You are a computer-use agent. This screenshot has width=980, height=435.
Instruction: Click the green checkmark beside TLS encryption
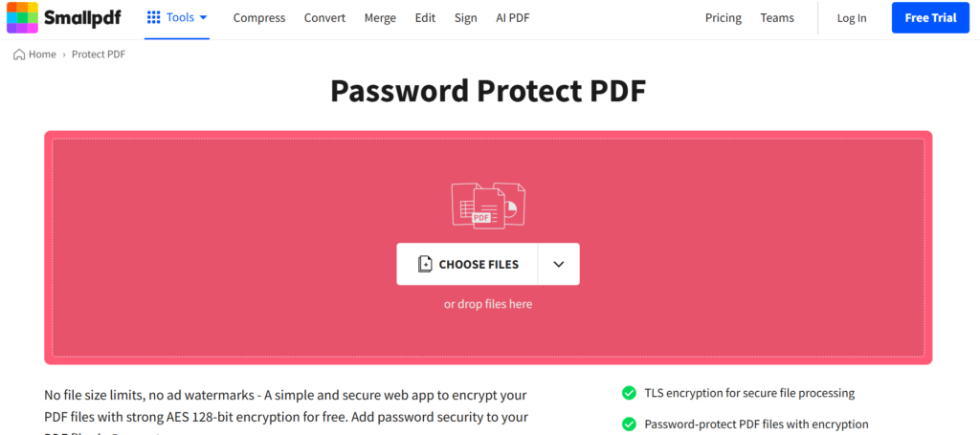[629, 393]
